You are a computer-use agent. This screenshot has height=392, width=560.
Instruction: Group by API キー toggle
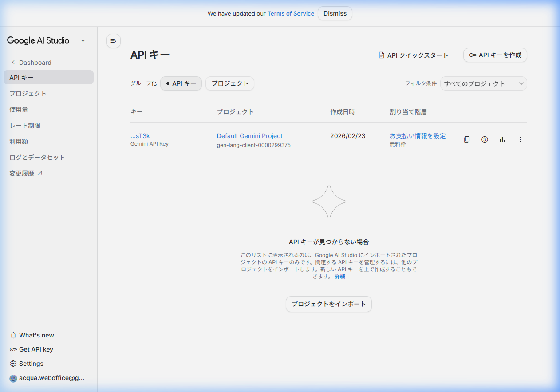[181, 83]
